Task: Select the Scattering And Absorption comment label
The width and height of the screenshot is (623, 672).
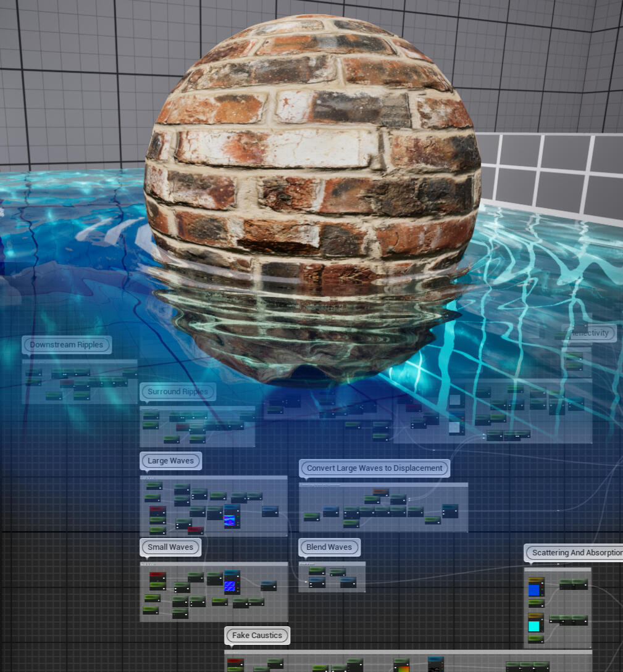Action: (573, 552)
